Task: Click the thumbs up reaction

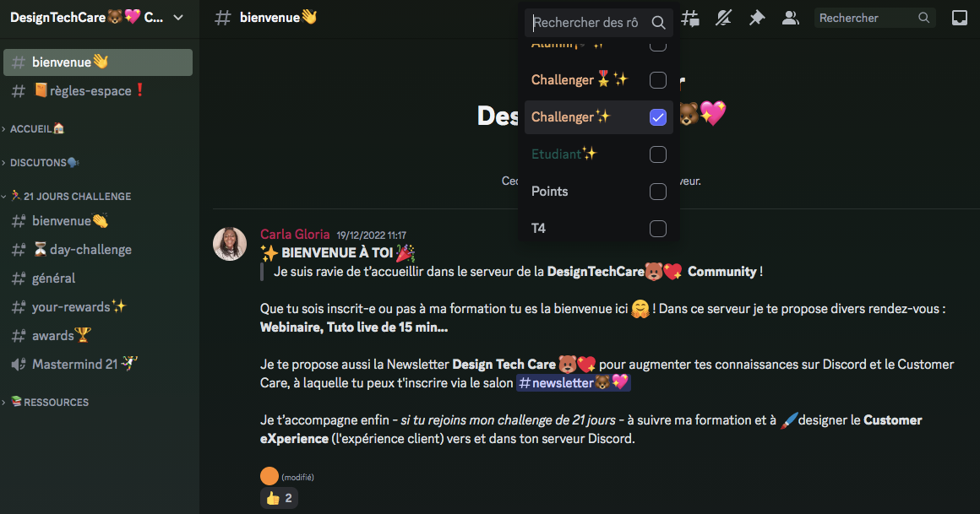Action: (279, 498)
